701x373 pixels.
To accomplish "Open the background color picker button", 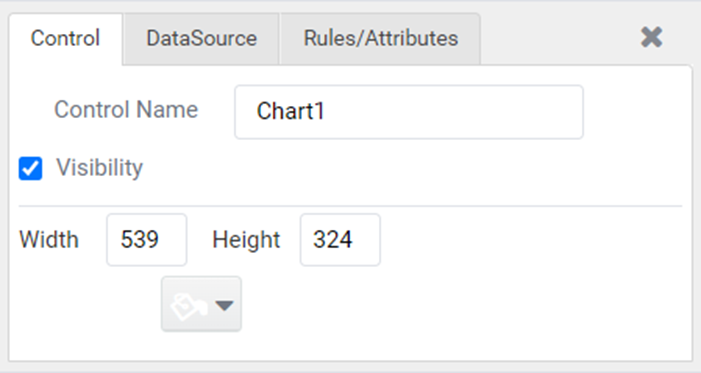I will [201, 304].
